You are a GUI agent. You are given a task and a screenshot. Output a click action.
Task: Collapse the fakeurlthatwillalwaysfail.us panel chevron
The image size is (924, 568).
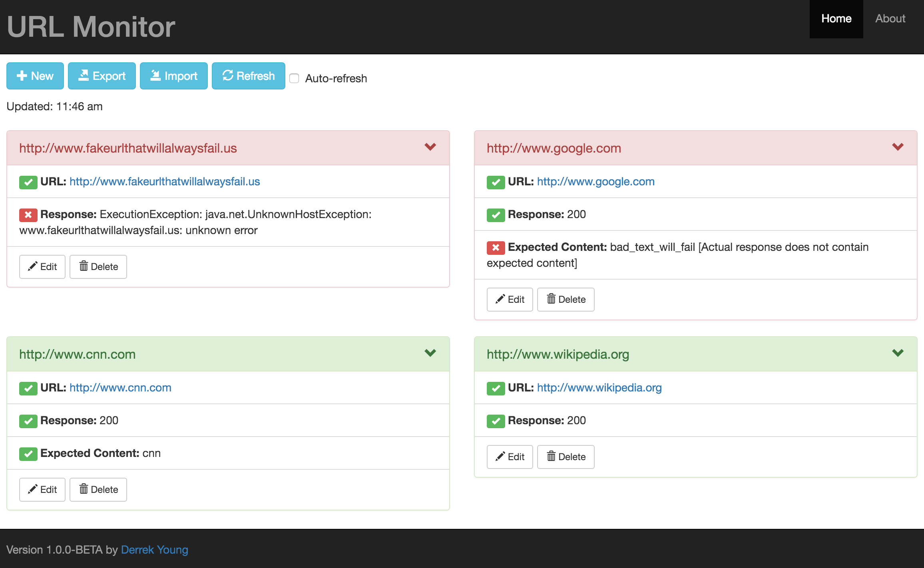point(430,147)
